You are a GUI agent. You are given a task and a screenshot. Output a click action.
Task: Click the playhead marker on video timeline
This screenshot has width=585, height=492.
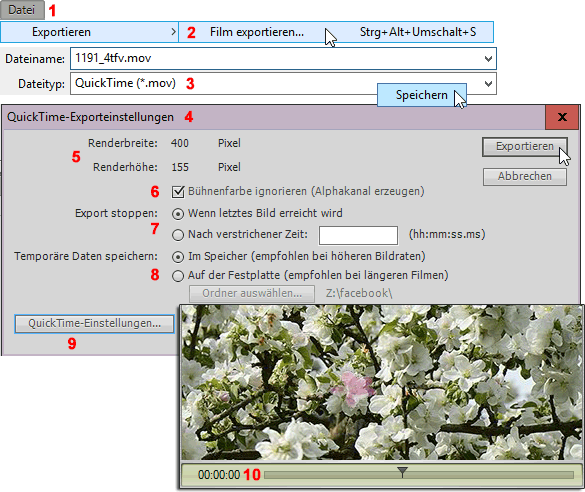pyautogui.click(x=402, y=471)
